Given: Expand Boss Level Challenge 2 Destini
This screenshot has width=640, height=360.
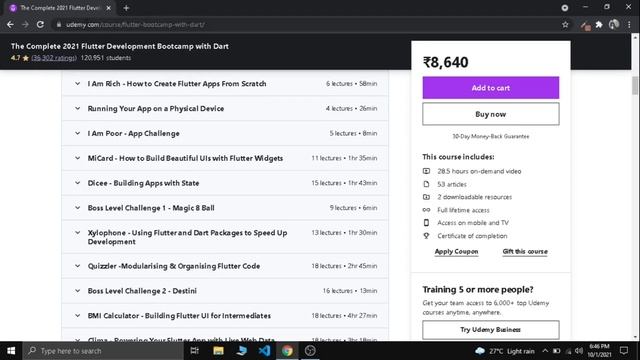Looking at the screenshot, I should pyautogui.click(x=225, y=291).
